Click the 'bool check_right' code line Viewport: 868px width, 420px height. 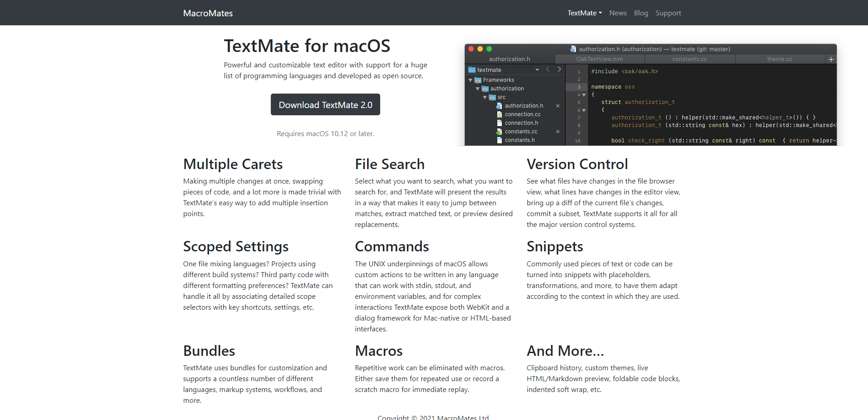(723, 141)
